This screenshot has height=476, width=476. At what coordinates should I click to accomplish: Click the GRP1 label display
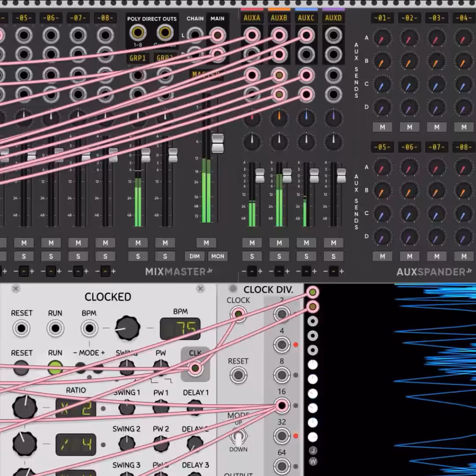pos(138,58)
